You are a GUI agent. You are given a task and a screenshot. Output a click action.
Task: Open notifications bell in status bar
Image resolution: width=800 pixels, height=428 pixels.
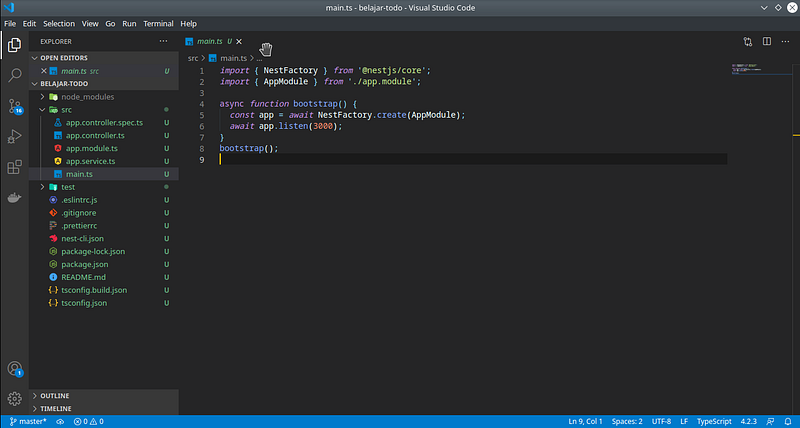(788, 421)
